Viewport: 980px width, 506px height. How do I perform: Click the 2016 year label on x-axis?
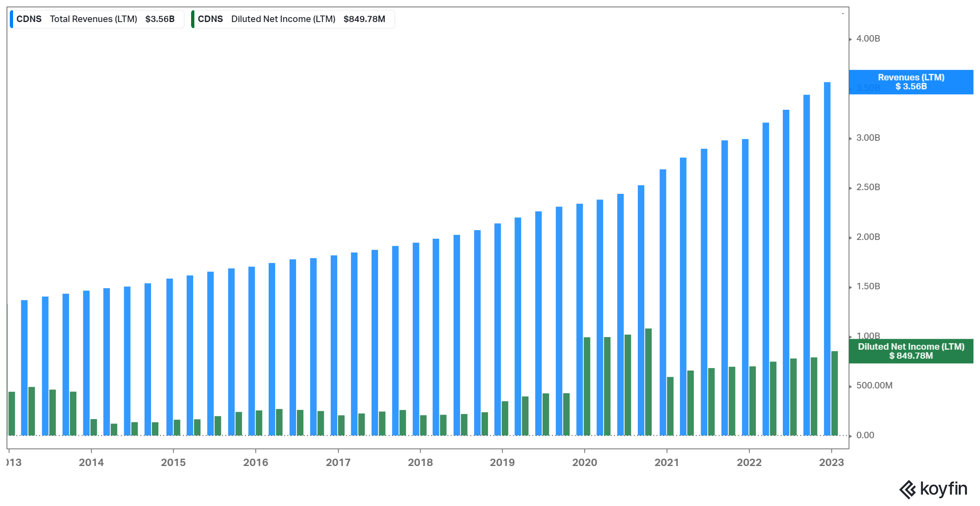[x=256, y=462]
